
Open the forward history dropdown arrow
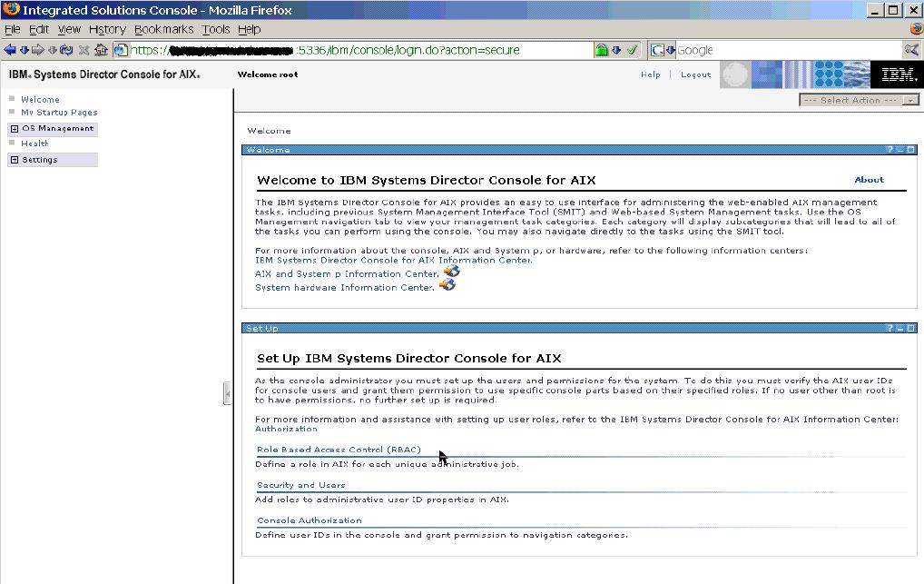click(x=53, y=50)
